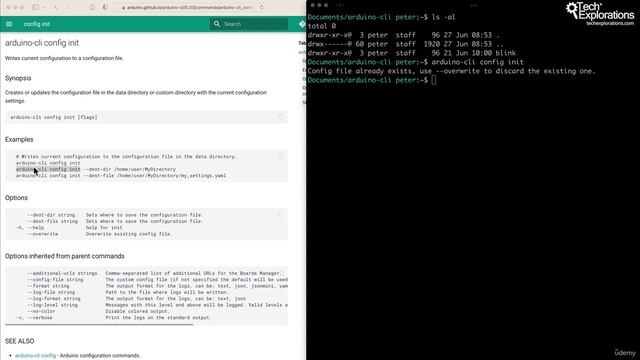Screen dimensions: 640x360
Task: Click 'arduino-cli config init [flags]' synopsis code
Action: (x=54, y=117)
